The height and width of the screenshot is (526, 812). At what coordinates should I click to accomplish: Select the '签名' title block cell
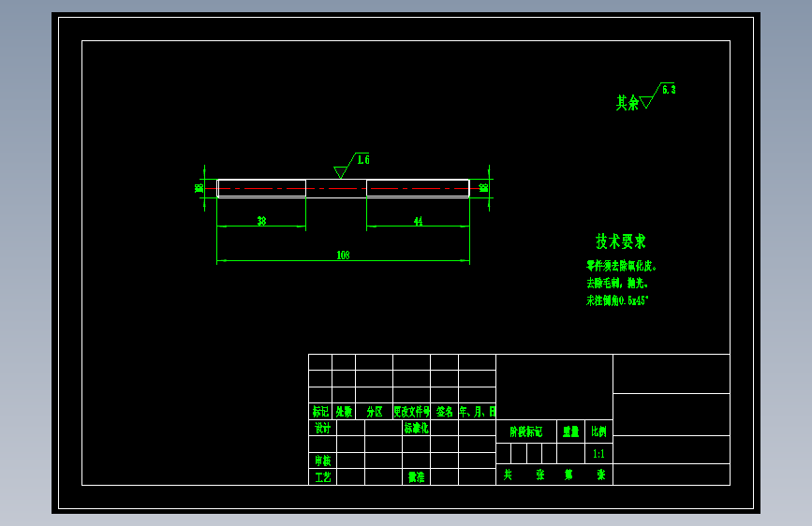click(444, 412)
